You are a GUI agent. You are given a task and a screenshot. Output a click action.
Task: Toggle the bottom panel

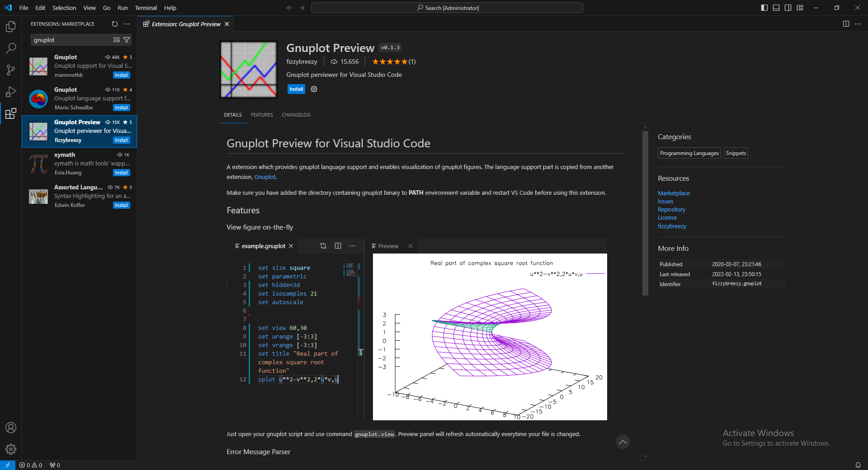pyautogui.click(x=776, y=8)
